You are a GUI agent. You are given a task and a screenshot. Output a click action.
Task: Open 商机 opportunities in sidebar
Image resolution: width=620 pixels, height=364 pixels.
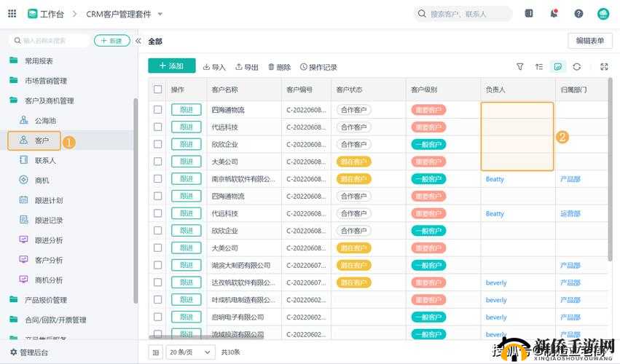click(x=34, y=181)
